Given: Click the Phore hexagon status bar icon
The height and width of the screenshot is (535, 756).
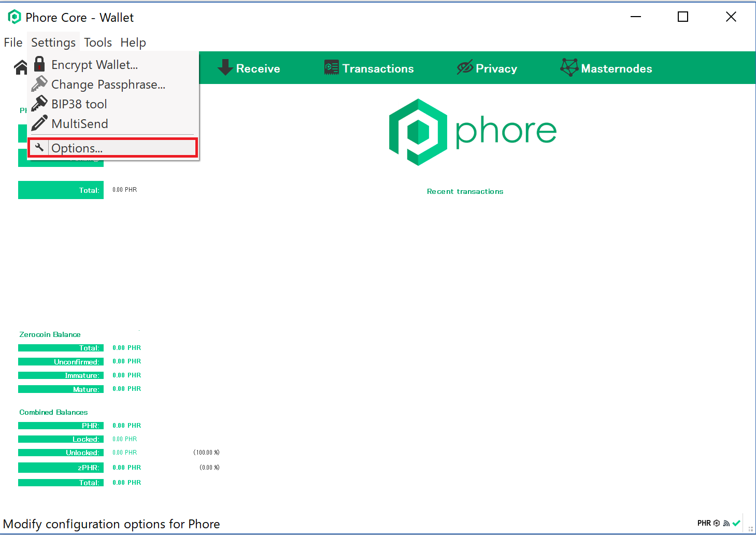Looking at the screenshot, I should click(717, 523).
